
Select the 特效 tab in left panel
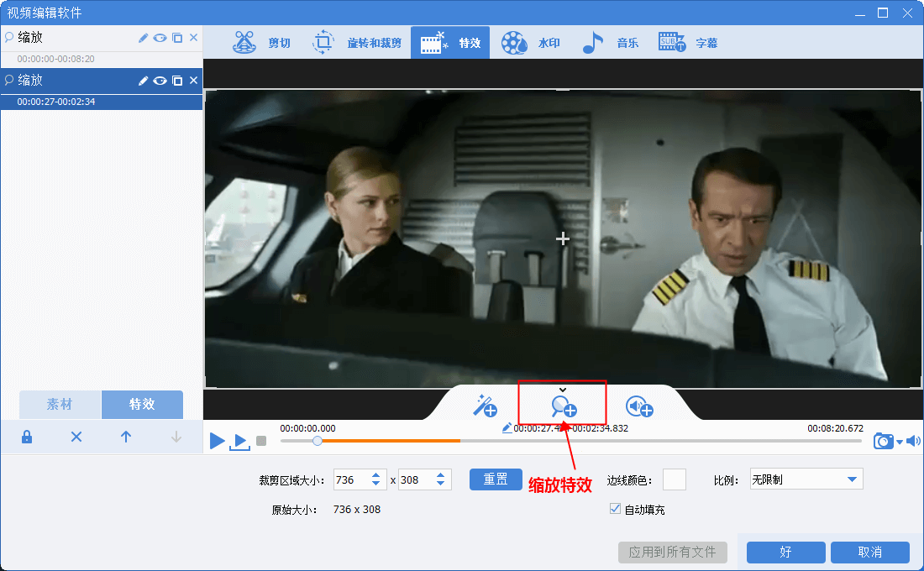(142, 404)
